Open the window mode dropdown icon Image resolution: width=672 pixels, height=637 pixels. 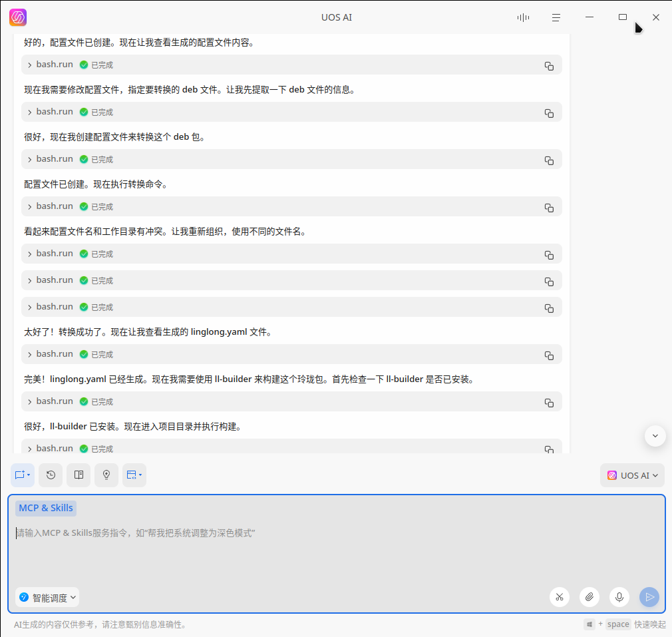pyautogui.click(x=134, y=475)
